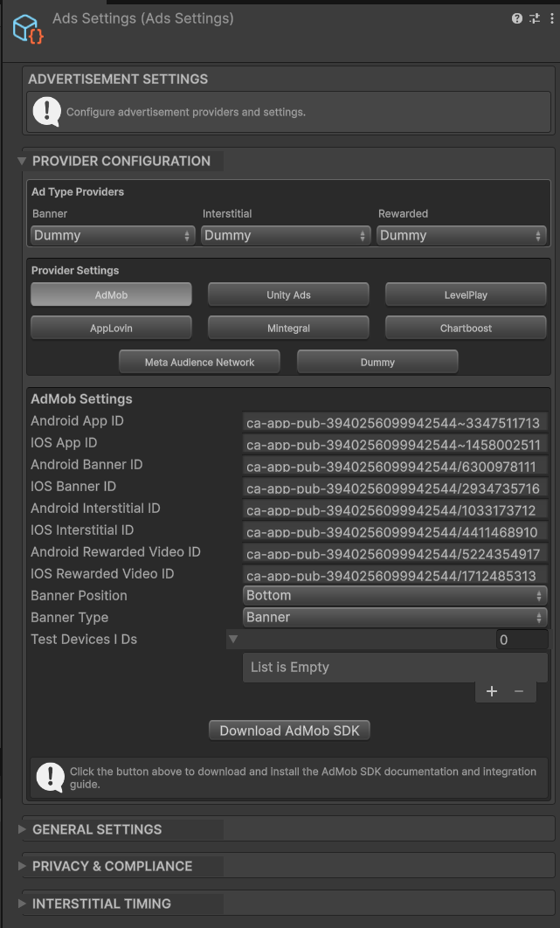Viewport: 560px width, 928px height.
Task: Open the Banner provider dropdown
Action: point(113,236)
